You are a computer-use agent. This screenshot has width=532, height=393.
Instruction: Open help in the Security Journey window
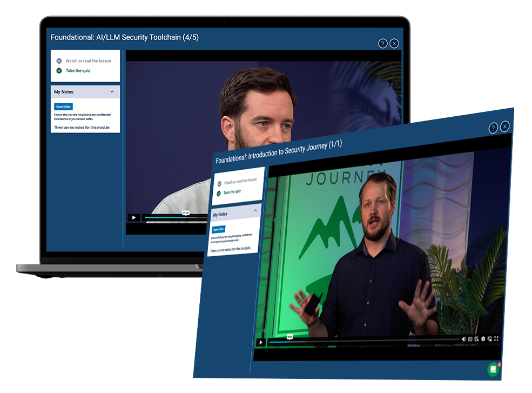[493, 128]
